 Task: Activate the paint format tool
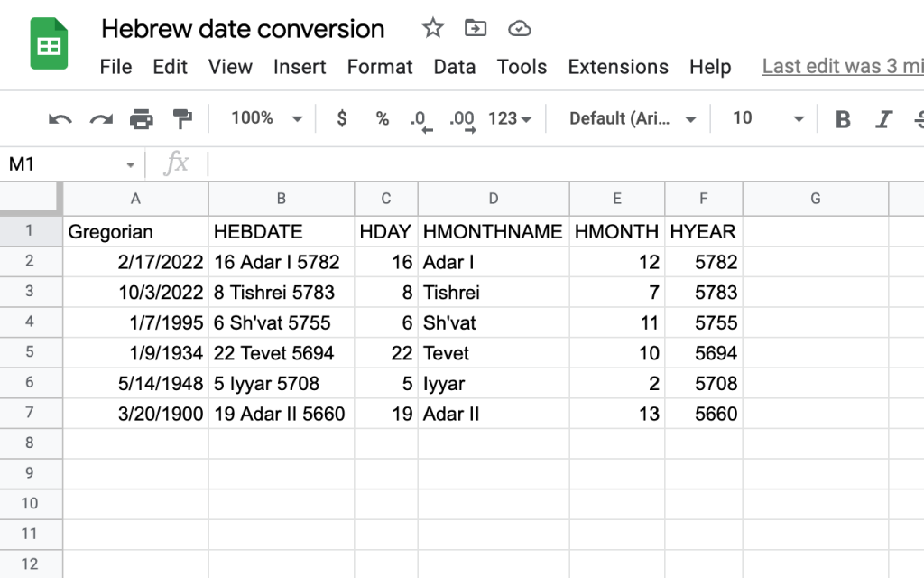point(182,119)
